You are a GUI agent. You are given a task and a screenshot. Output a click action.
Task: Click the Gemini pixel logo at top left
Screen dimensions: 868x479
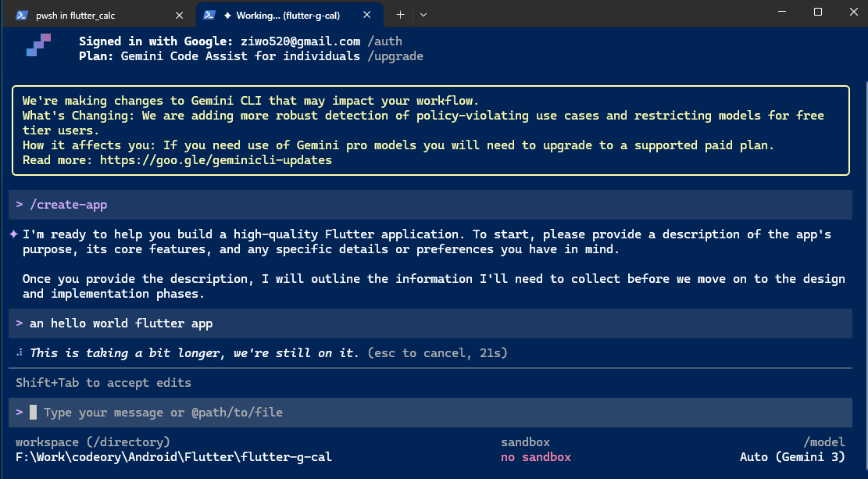(x=38, y=45)
